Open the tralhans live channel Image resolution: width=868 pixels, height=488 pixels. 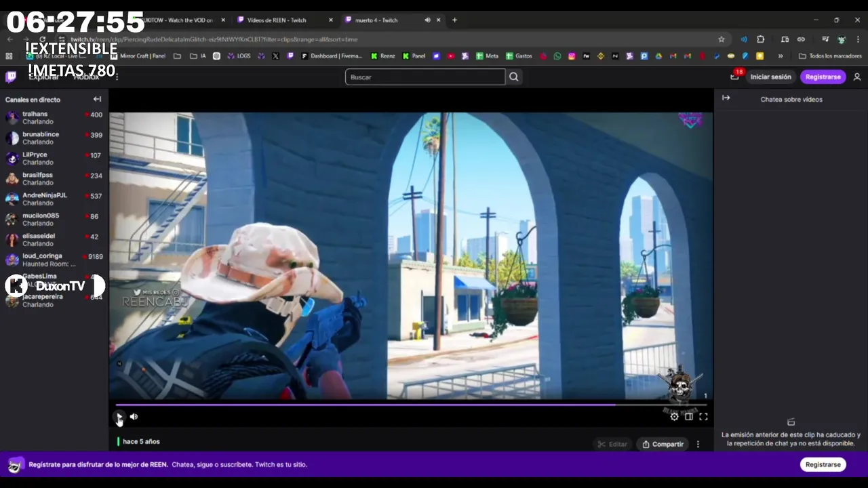54,118
